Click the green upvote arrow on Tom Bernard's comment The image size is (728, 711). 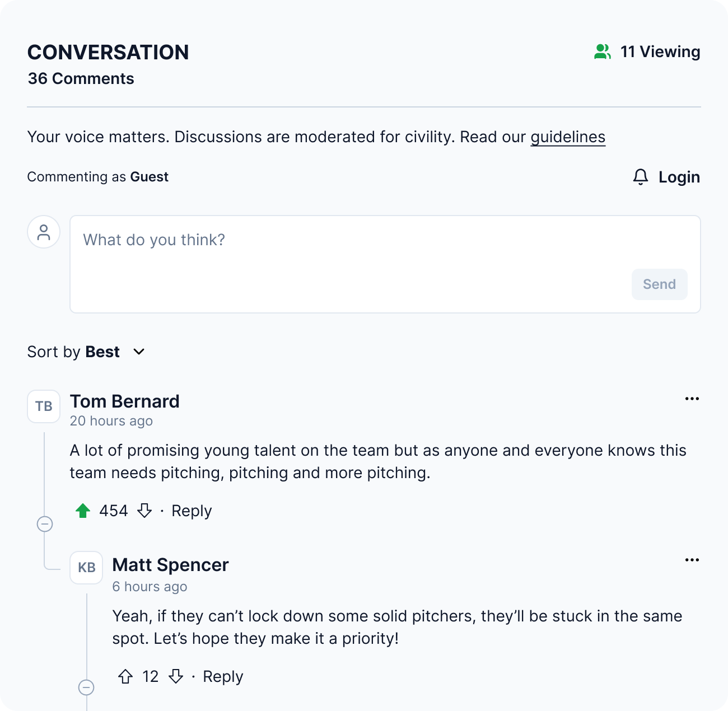click(x=82, y=510)
